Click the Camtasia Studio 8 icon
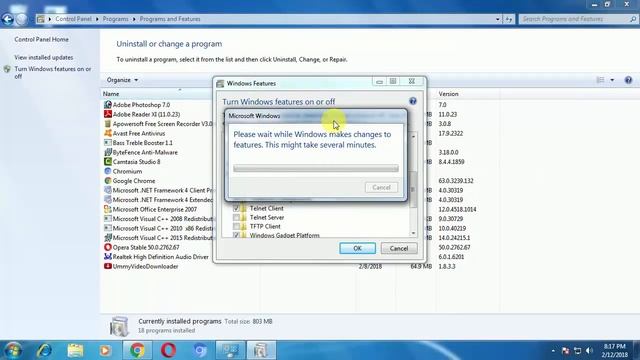Viewport: 640px width, 360px height. click(108, 162)
